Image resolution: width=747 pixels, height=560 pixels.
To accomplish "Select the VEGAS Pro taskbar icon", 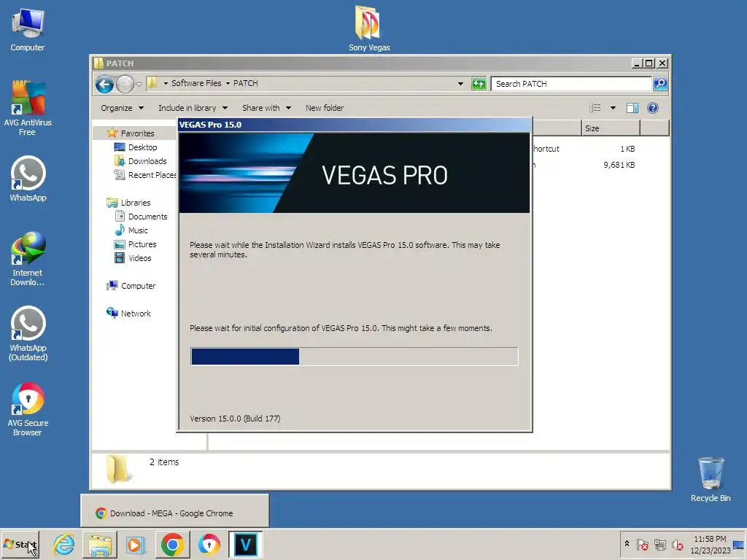I will point(245,544).
